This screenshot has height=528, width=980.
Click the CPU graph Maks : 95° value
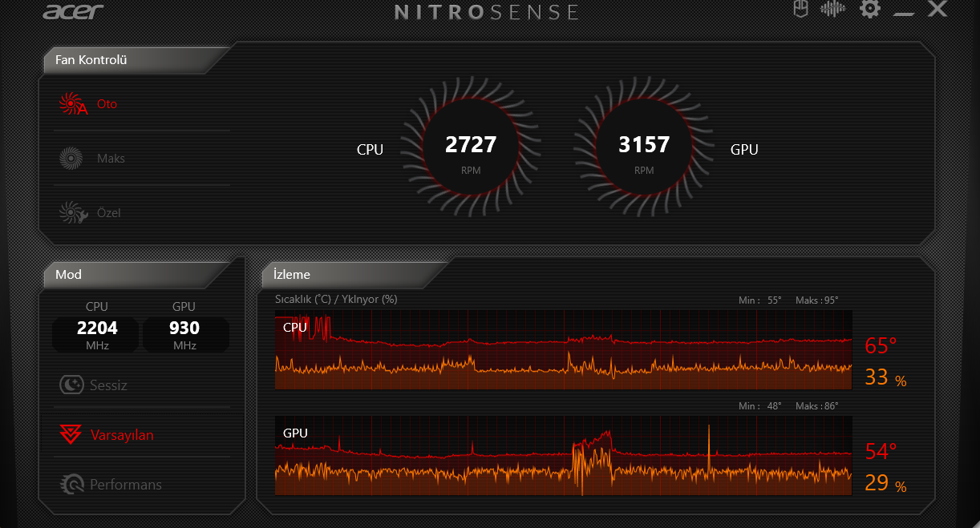click(x=816, y=300)
